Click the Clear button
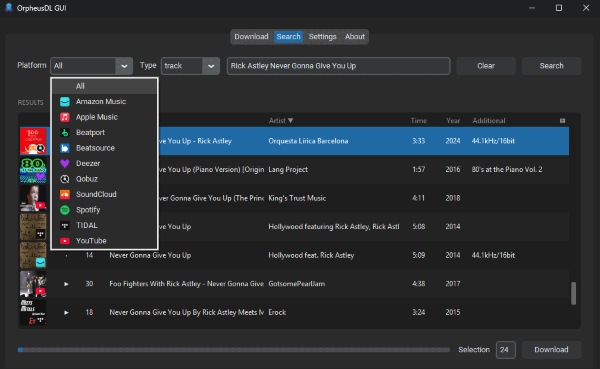This screenshot has height=369, width=600. [486, 66]
